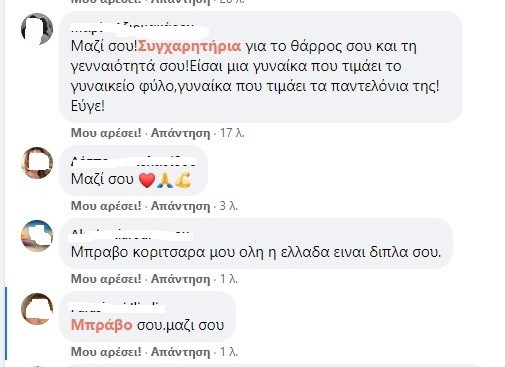This screenshot has width=505, height=367.
Task: Open avatar of "Μπραβο κοριτσαρα" commenter
Action: click(37, 236)
